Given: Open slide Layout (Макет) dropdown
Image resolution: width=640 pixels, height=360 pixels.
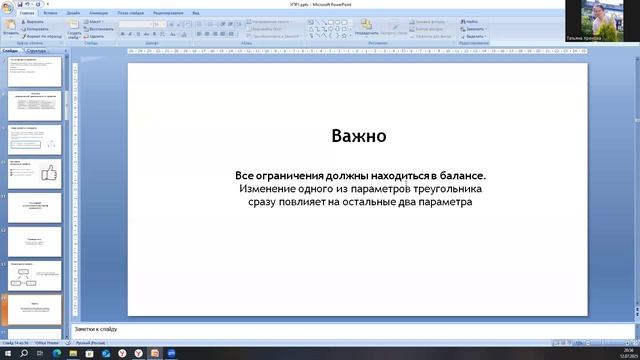Looking at the screenshot, I should pos(94,22).
